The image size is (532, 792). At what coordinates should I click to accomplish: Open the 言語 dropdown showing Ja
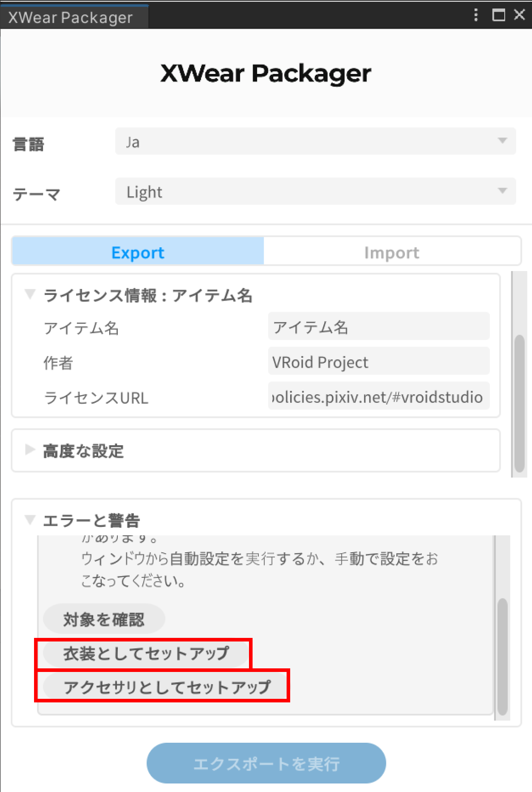tap(315, 142)
